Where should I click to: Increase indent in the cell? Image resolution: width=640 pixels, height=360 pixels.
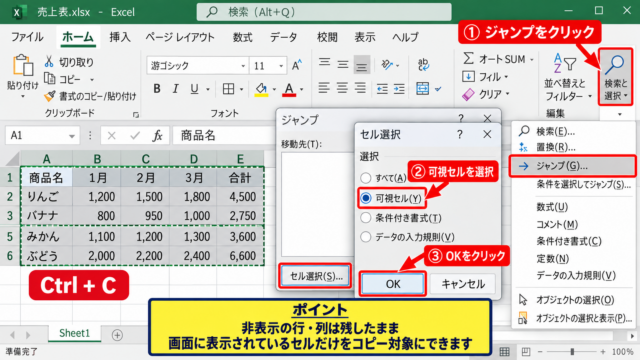coord(399,89)
